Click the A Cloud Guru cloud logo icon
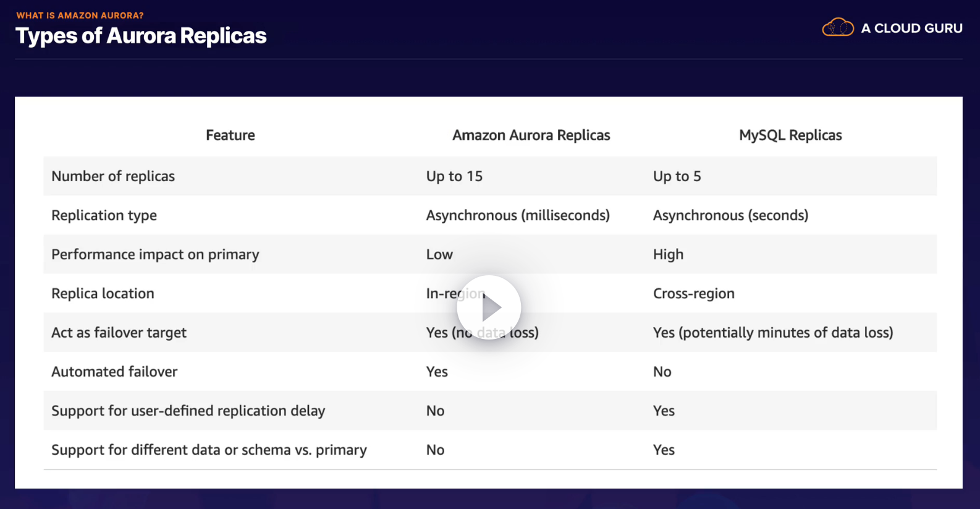980x509 pixels. coord(837,28)
